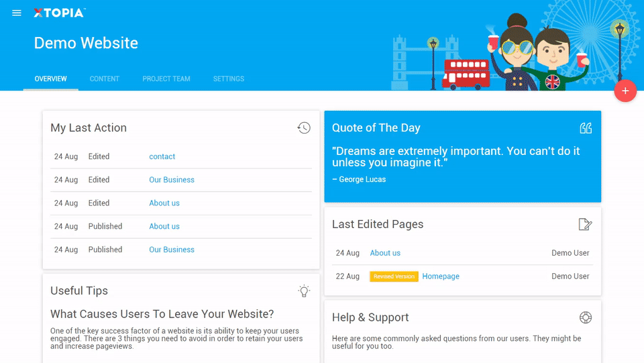Open the published About us link
This screenshot has height=363, width=644.
pyautogui.click(x=164, y=226)
